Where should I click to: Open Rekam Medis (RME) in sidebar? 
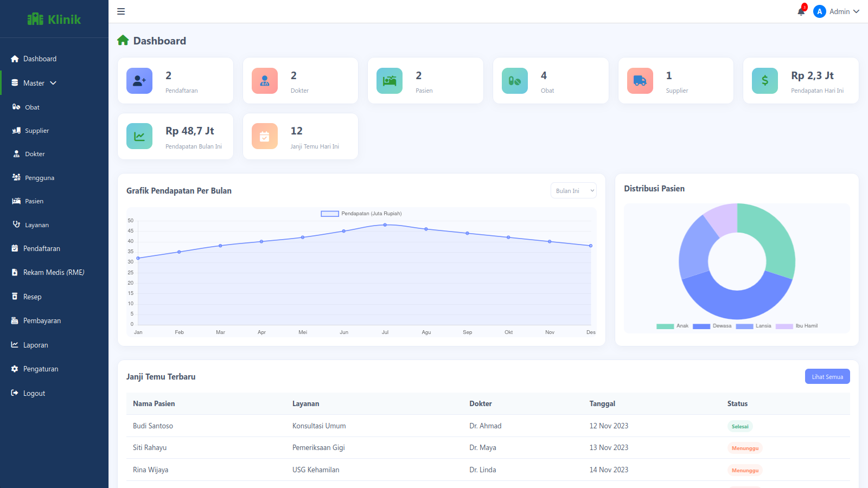pyautogui.click(x=53, y=273)
